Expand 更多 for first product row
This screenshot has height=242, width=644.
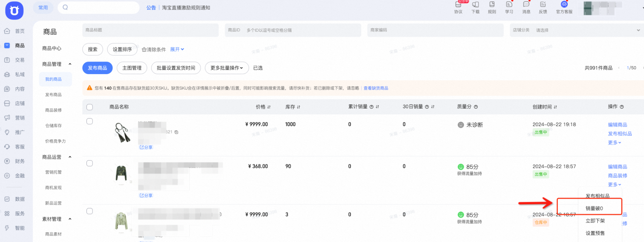point(615,143)
